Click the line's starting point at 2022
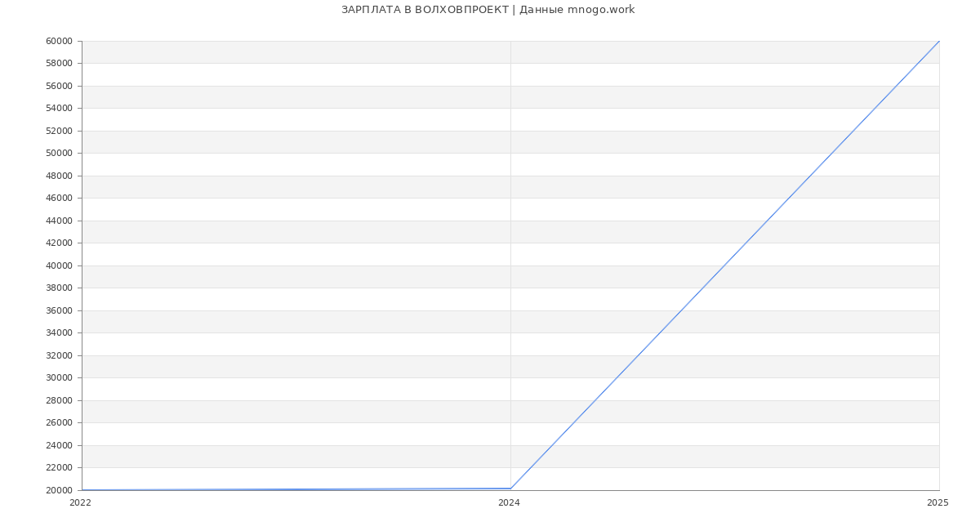 (x=82, y=490)
